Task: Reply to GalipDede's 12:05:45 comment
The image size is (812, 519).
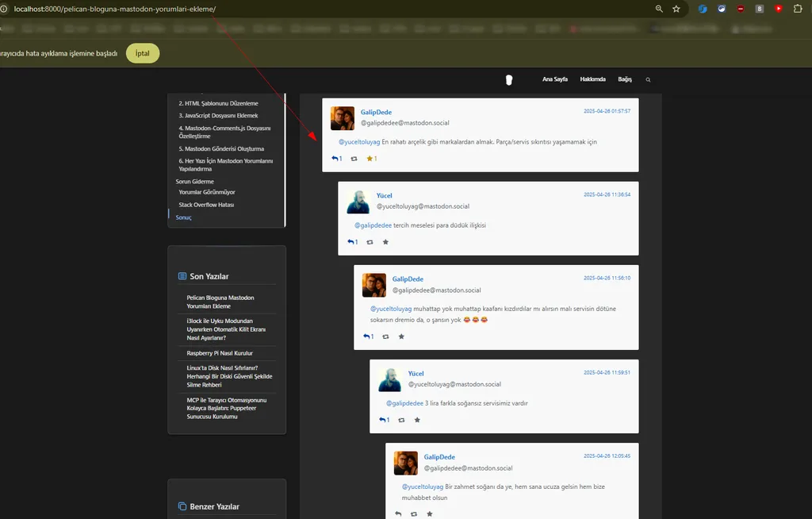Action: pos(398,513)
